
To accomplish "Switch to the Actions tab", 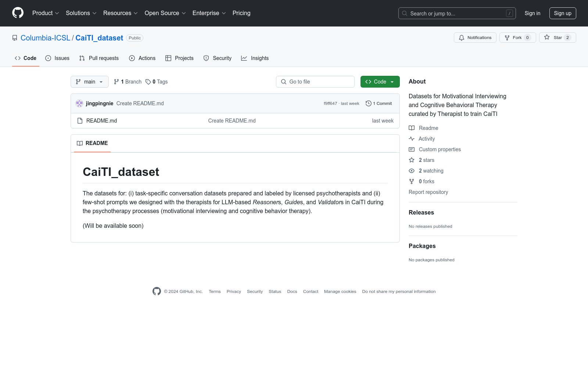I will [142, 58].
